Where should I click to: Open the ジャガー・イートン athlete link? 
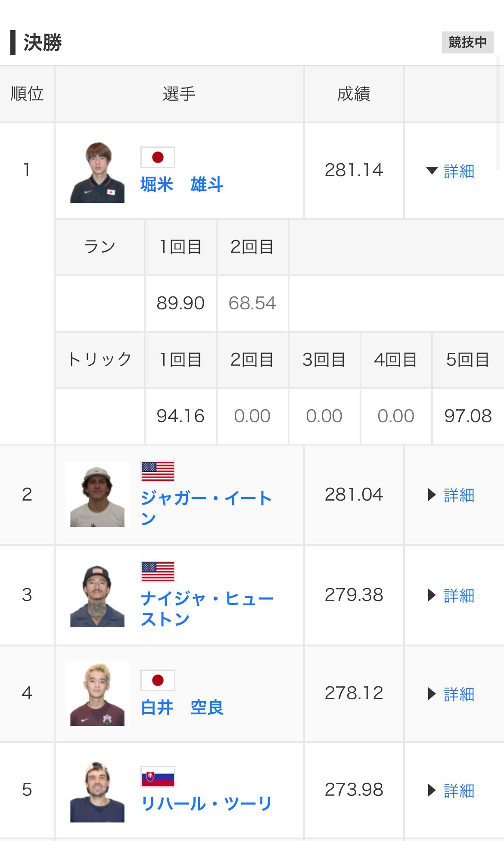click(206, 508)
